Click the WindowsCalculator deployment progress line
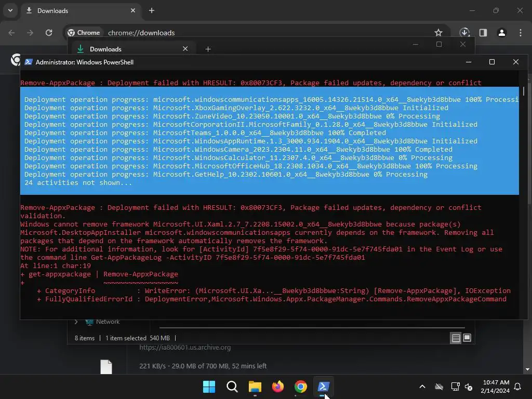532x399 pixels. pos(238,158)
